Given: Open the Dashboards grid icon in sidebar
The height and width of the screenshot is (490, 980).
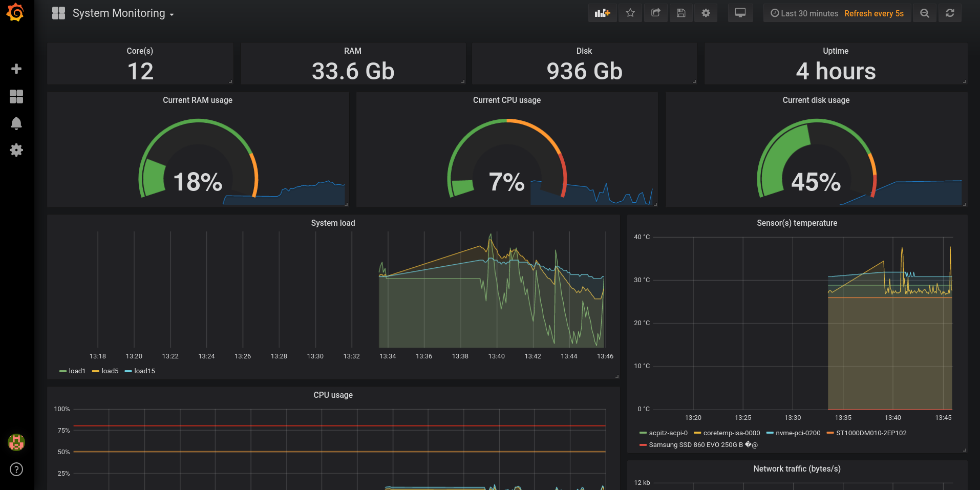Looking at the screenshot, I should click(x=16, y=96).
